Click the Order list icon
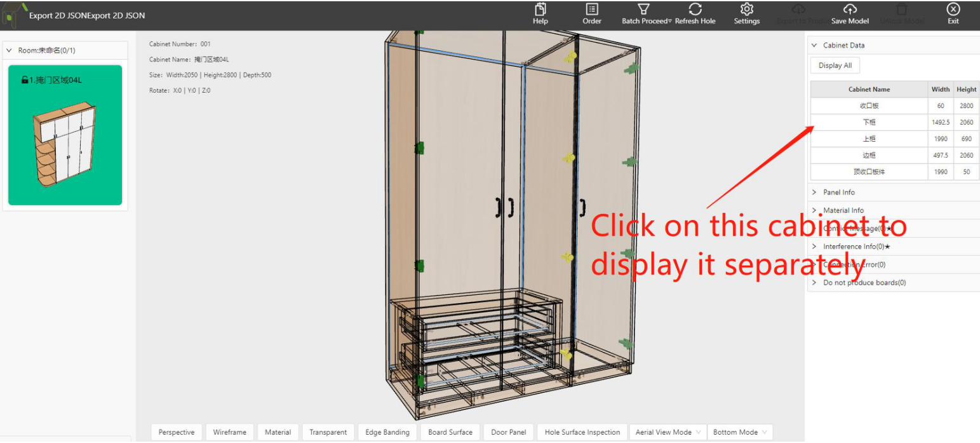Screen dimensions: 980x443 pos(592,10)
